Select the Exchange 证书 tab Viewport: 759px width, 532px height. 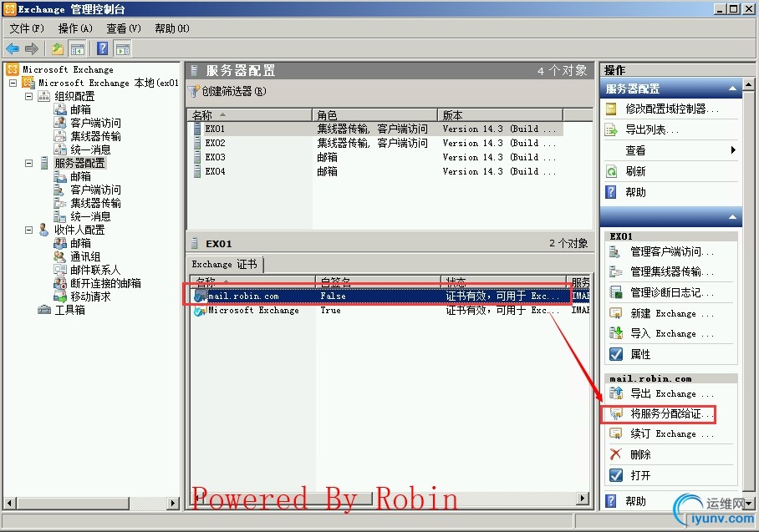225,264
